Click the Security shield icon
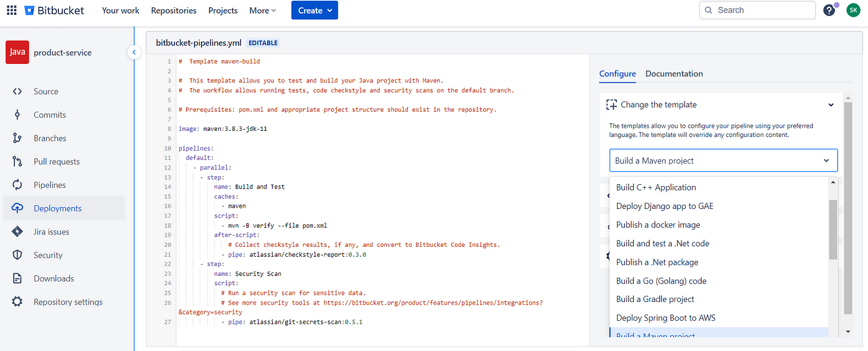This screenshot has height=351, width=868. coord(17,255)
